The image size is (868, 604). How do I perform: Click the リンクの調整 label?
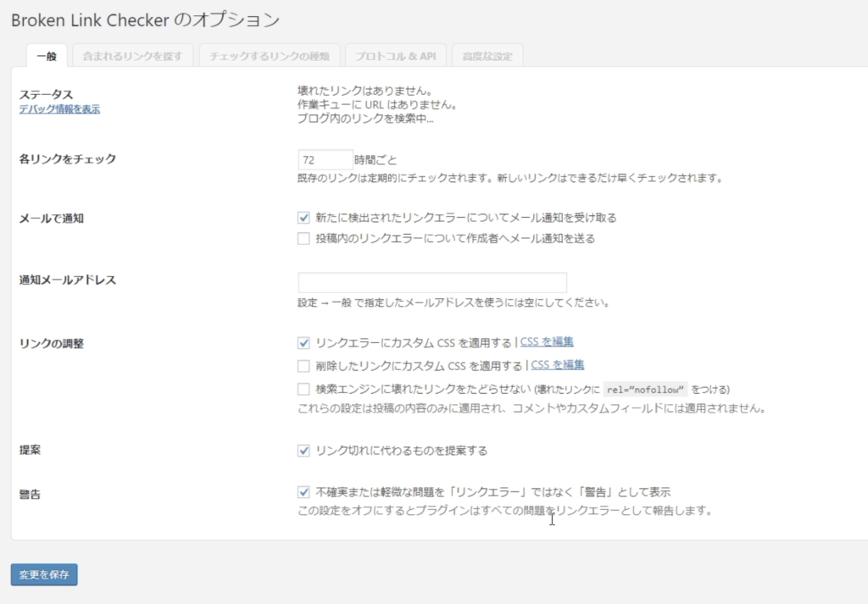point(52,343)
